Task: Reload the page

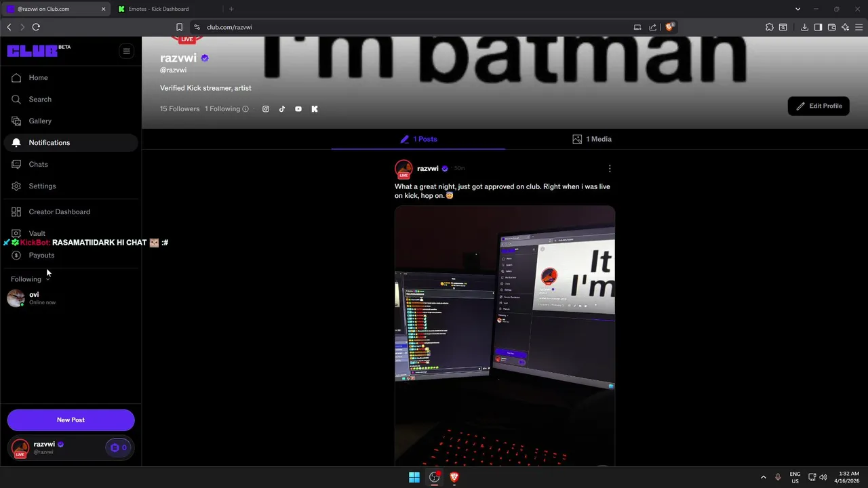Action: point(36,27)
